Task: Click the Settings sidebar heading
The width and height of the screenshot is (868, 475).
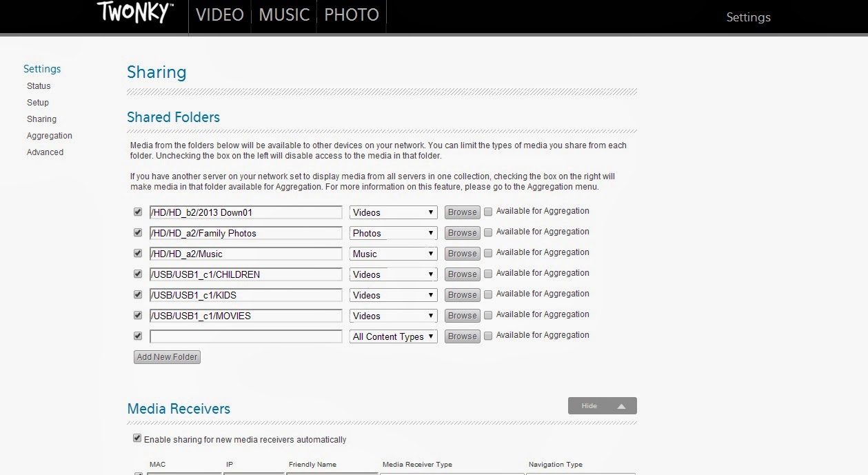Action: (42, 69)
